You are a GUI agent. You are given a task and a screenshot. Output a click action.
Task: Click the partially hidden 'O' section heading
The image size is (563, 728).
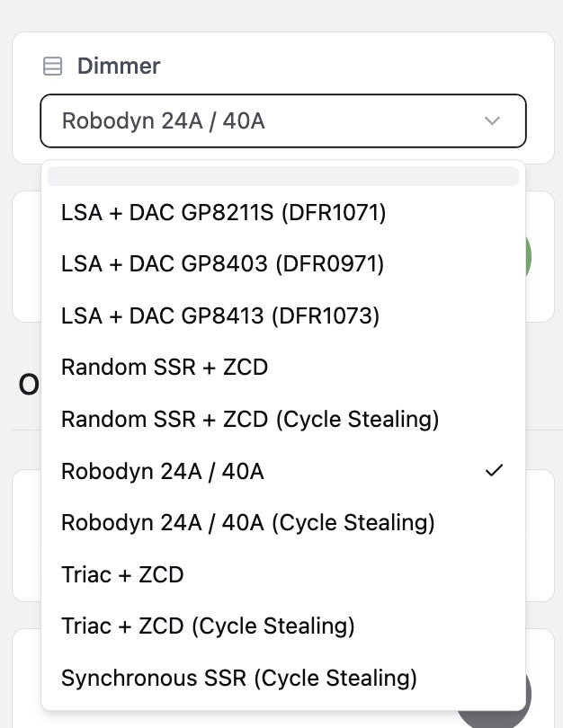tap(28, 385)
